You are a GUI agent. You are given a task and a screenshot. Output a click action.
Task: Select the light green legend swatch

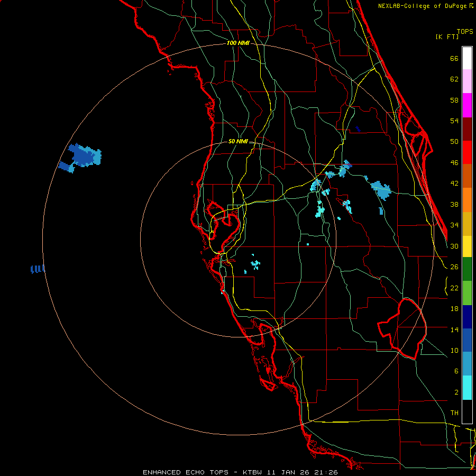(x=467, y=293)
